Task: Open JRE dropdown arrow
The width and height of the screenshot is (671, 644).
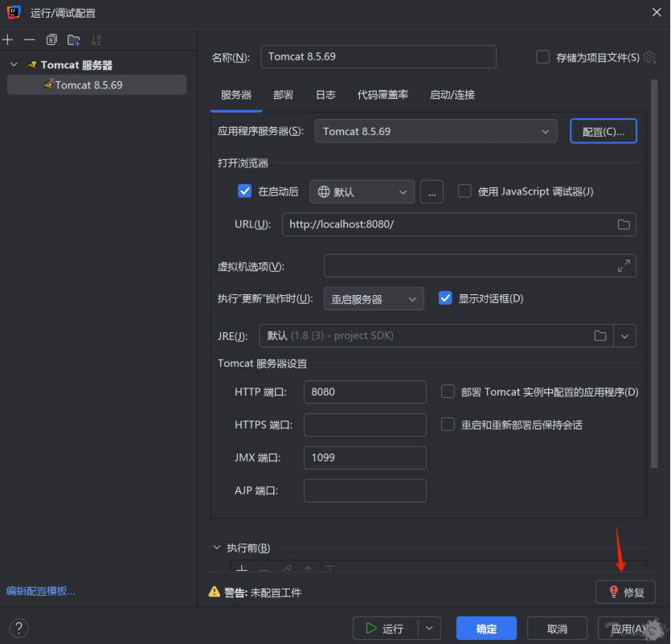Action: (x=624, y=336)
